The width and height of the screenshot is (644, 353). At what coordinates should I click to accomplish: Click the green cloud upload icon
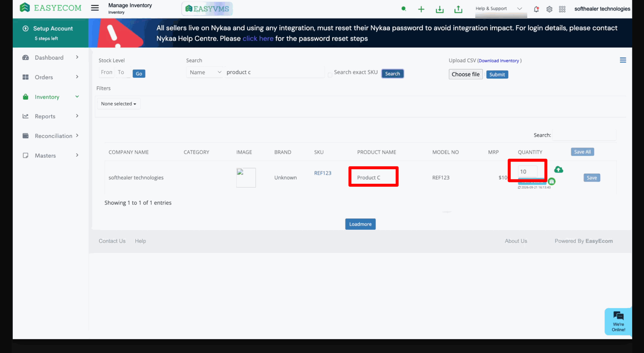558,170
